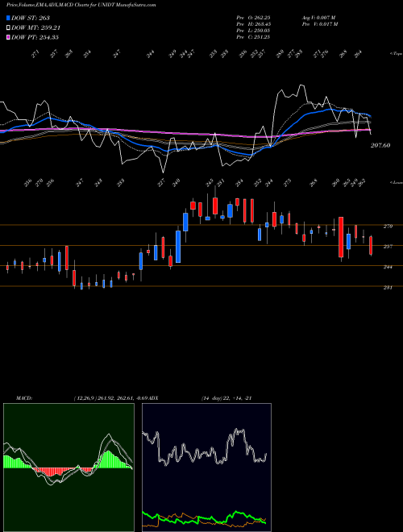Click the 244 price level label
Screen dimensions: 403x532
click(388, 267)
